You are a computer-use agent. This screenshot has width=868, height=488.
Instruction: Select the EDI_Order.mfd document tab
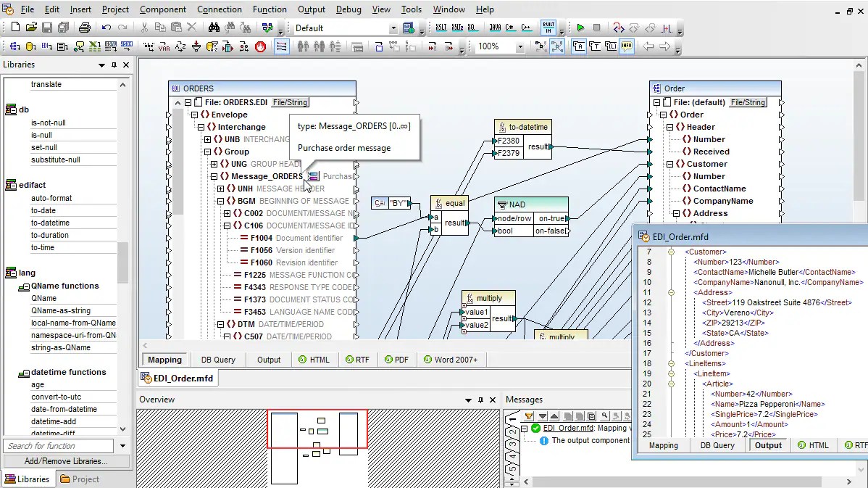tap(178, 379)
